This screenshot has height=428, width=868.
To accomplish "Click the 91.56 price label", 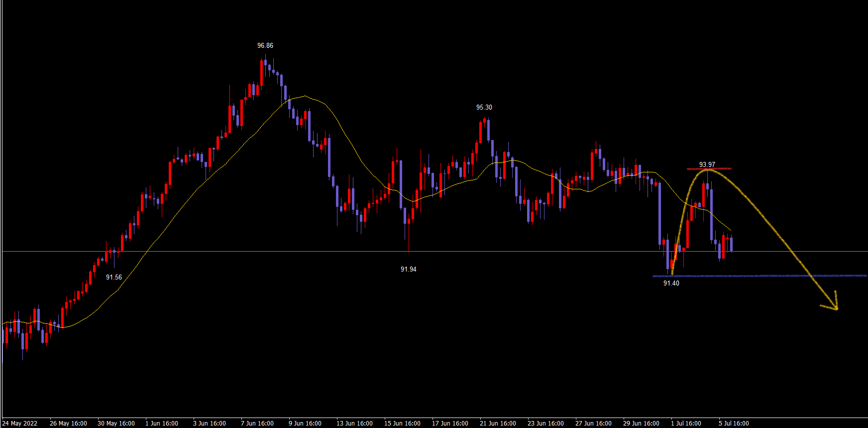I will 113,277.
